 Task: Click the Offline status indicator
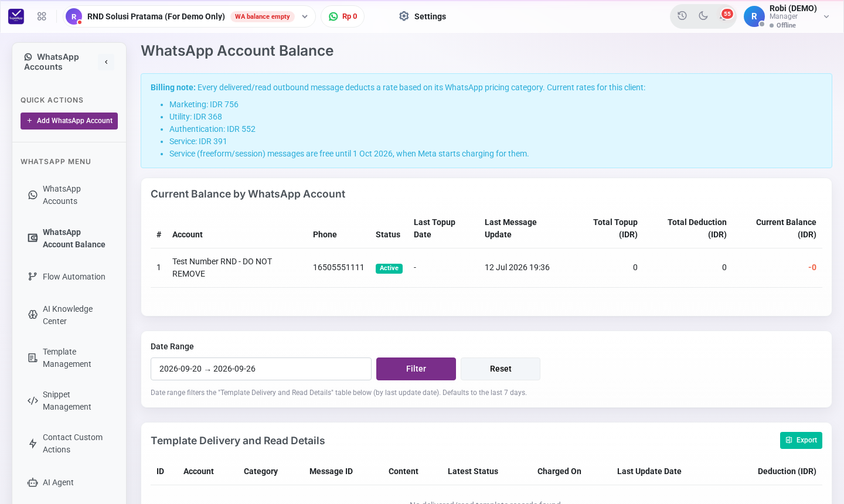click(x=782, y=25)
